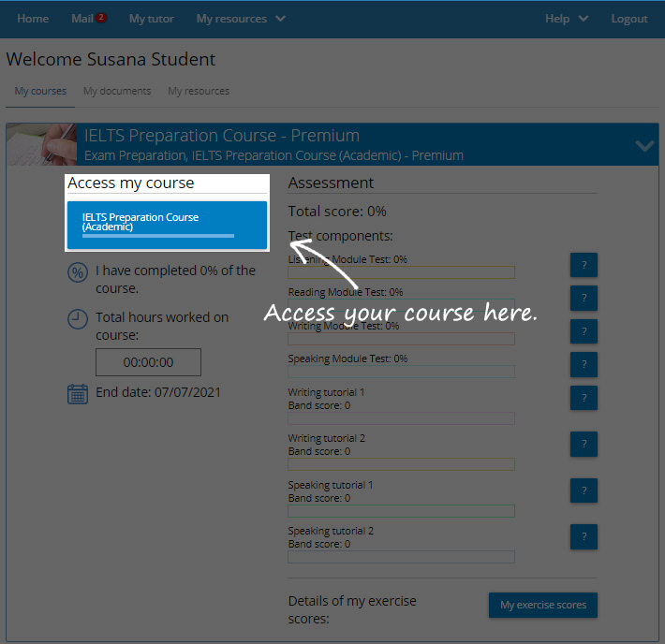Open help for Speaking tutorial 2
The width and height of the screenshot is (665, 644).
[584, 536]
